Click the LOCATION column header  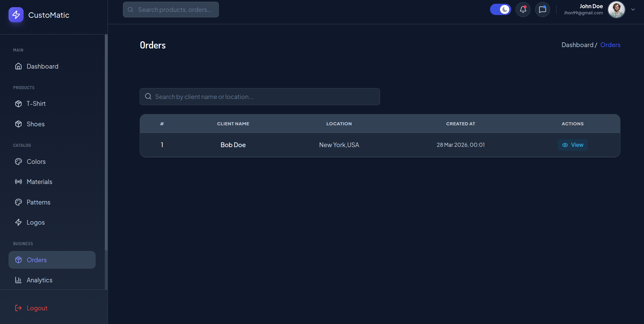coord(339,124)
